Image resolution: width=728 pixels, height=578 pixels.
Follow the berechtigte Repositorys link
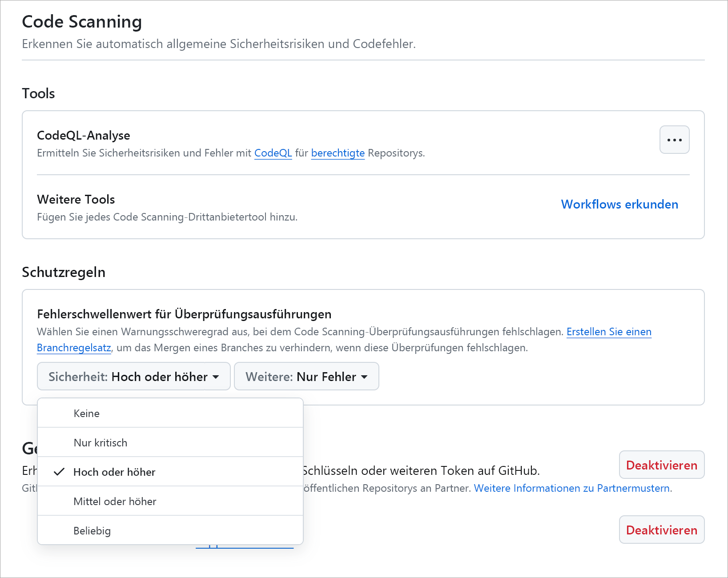pos(338,153)
